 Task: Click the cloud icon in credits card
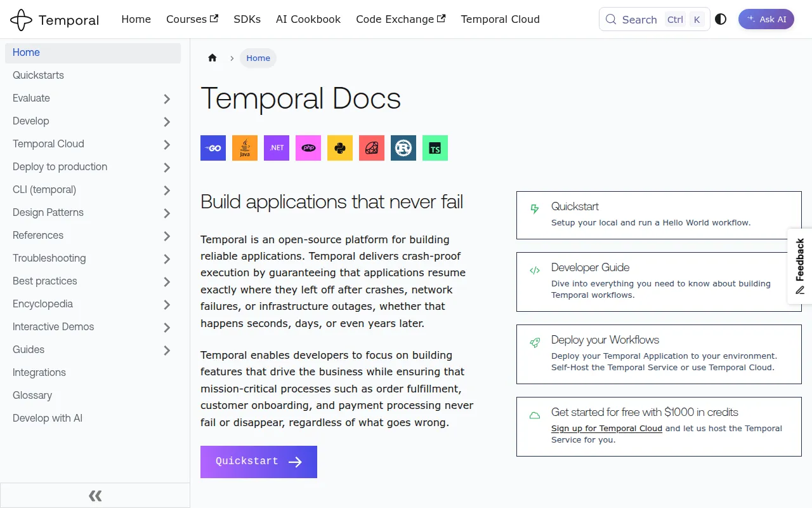(535, 415)
